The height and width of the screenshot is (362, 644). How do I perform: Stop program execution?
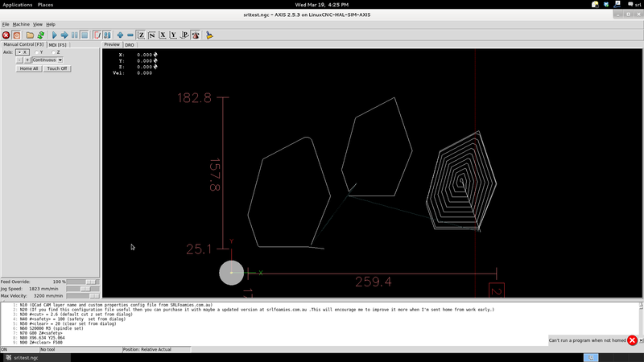point(85,35)
